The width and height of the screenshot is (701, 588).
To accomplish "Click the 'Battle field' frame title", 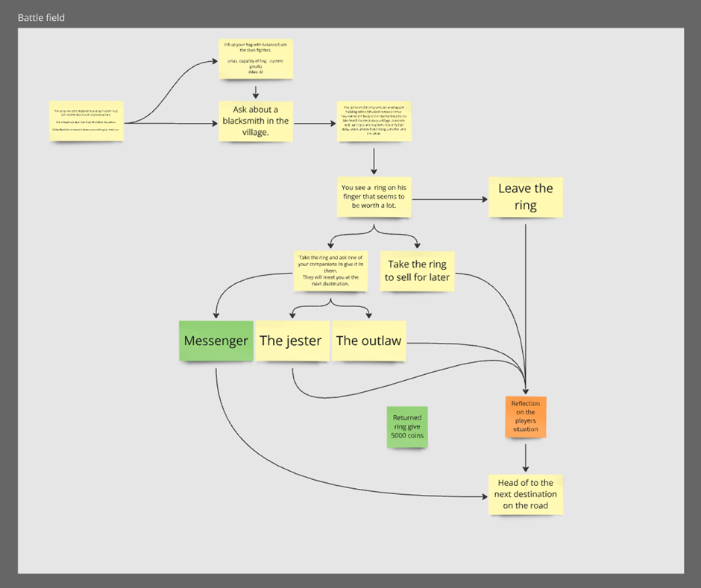I will (41, 17).
